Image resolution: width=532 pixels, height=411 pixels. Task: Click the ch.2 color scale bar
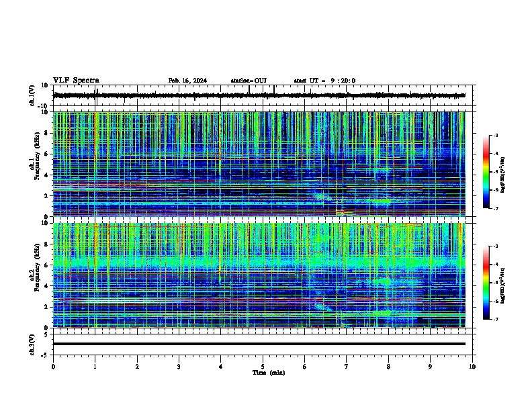pyautogui.click(x=486, y=283)
